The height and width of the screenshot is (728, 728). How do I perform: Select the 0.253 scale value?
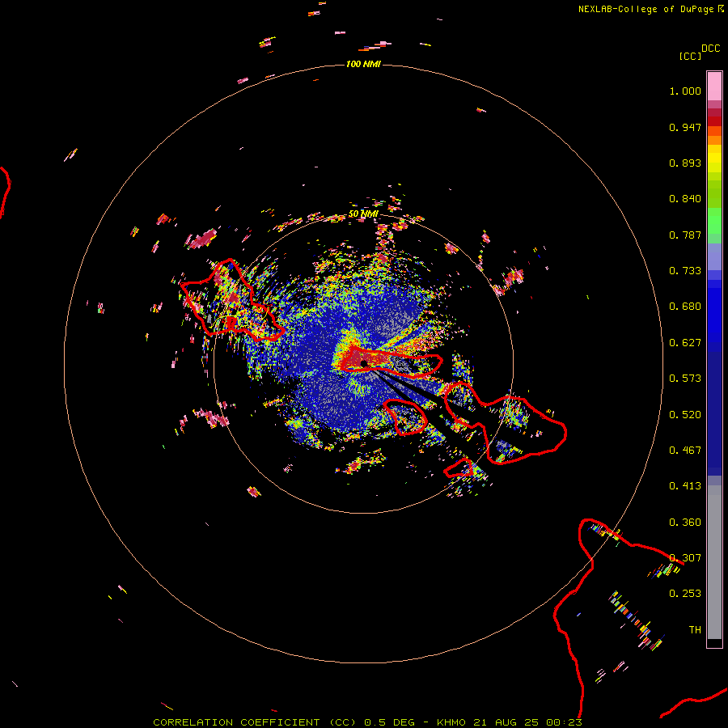coord(685,594)
